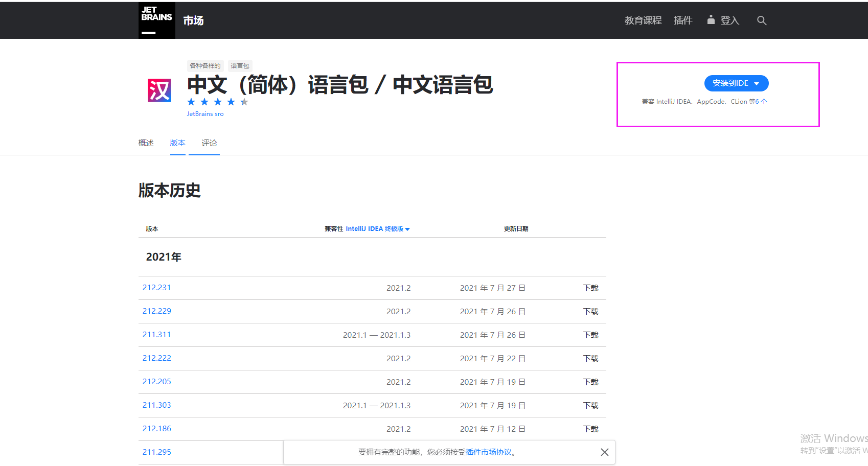The width and height of the screenshot is (868, 466).
Task: Click the login user icon
Action: pos(711,20)
